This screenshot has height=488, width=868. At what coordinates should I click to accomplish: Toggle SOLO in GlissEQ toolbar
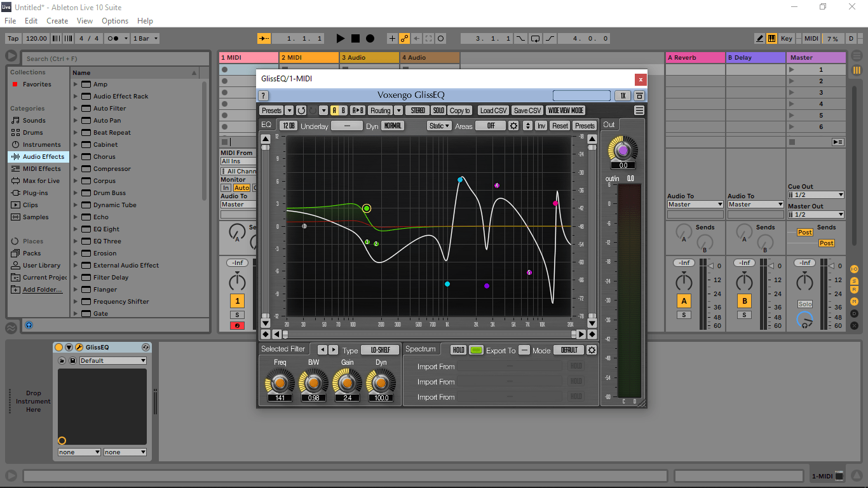tap(438, 110)
